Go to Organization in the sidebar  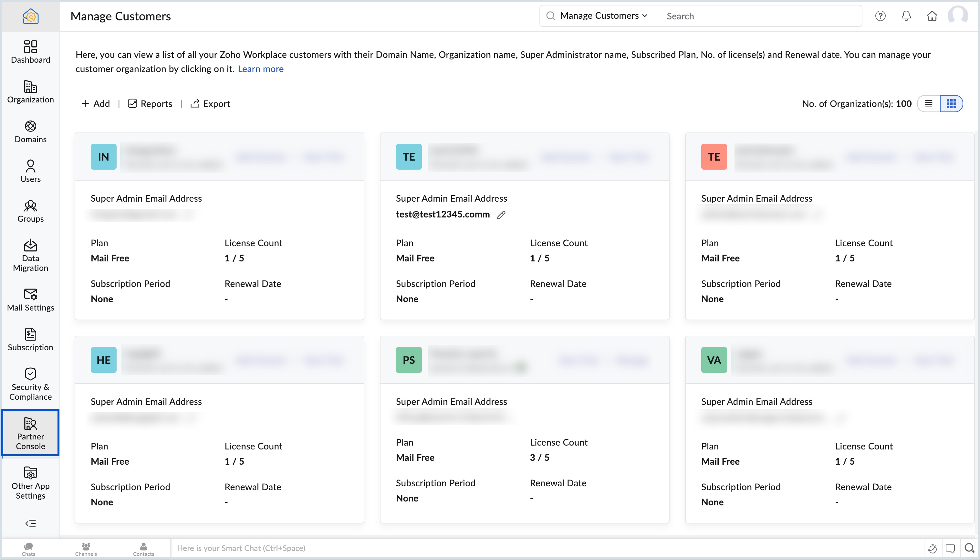30,92
